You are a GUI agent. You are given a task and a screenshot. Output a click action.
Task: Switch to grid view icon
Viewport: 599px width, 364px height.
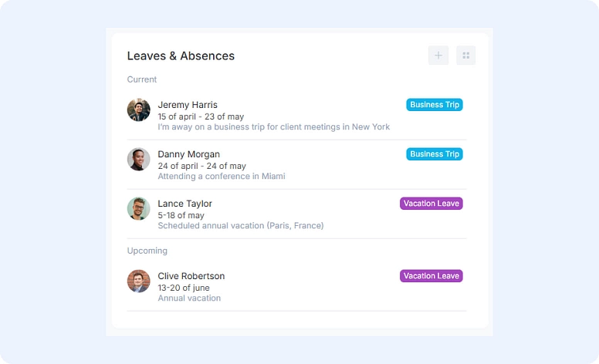point(465,56)
